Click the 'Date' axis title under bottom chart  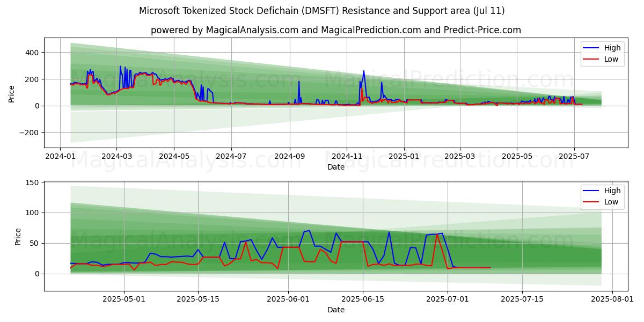click(x=336, y=310)
